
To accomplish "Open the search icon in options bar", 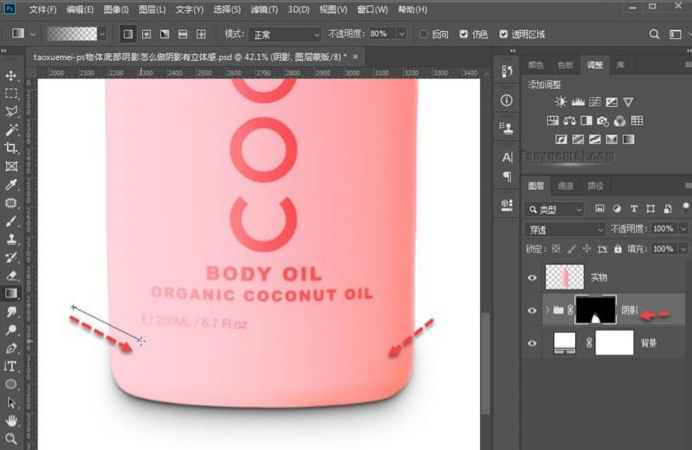I will tap(654, 34).
